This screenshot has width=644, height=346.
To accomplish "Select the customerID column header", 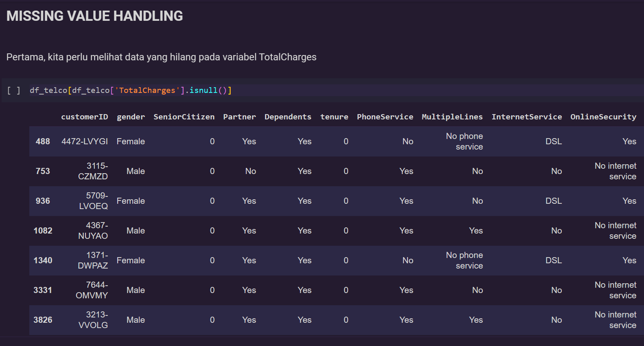I will tap(85, 117).
